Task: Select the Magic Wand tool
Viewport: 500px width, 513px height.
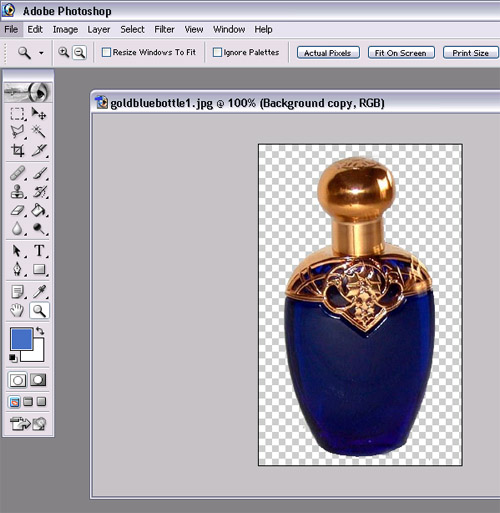Action: pos(39,132)
